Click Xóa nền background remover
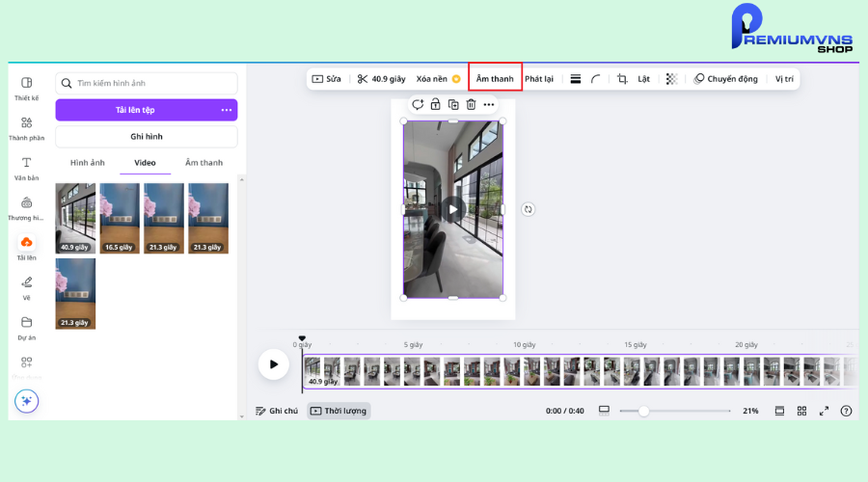The image size is (868, 482). pos(438,79)
